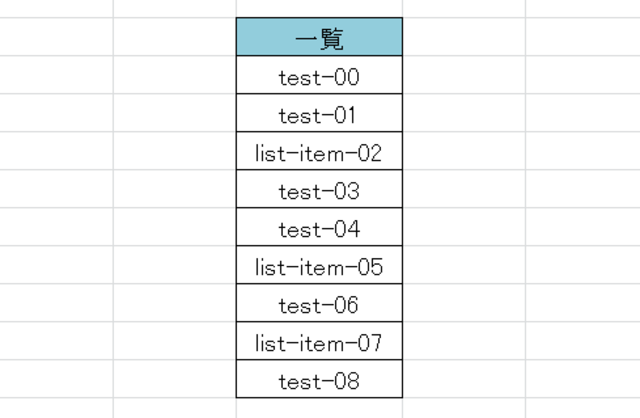Image resolution: width=640 pixels, height=418 pixels.
Task: Click the test-06 cell
Action: click(319, 304)
